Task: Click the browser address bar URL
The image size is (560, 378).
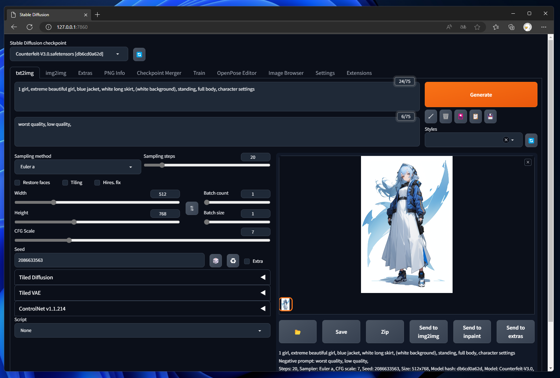Action: pos(72,27)
